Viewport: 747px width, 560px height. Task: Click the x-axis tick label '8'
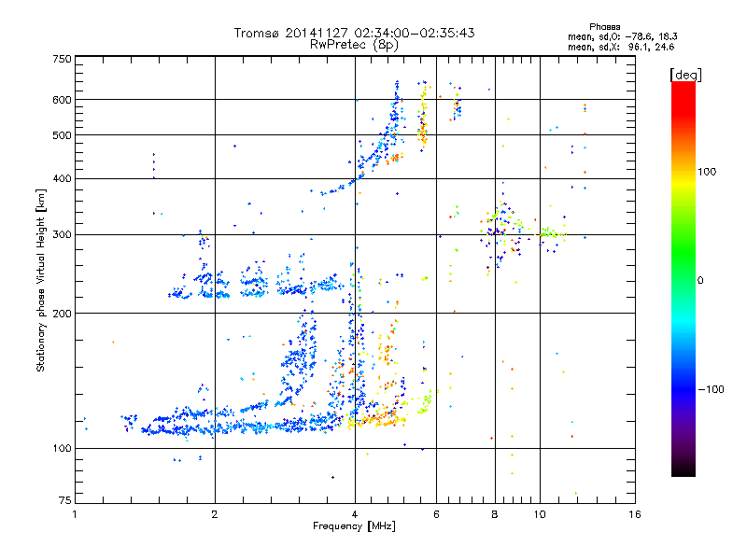point(495,514)
